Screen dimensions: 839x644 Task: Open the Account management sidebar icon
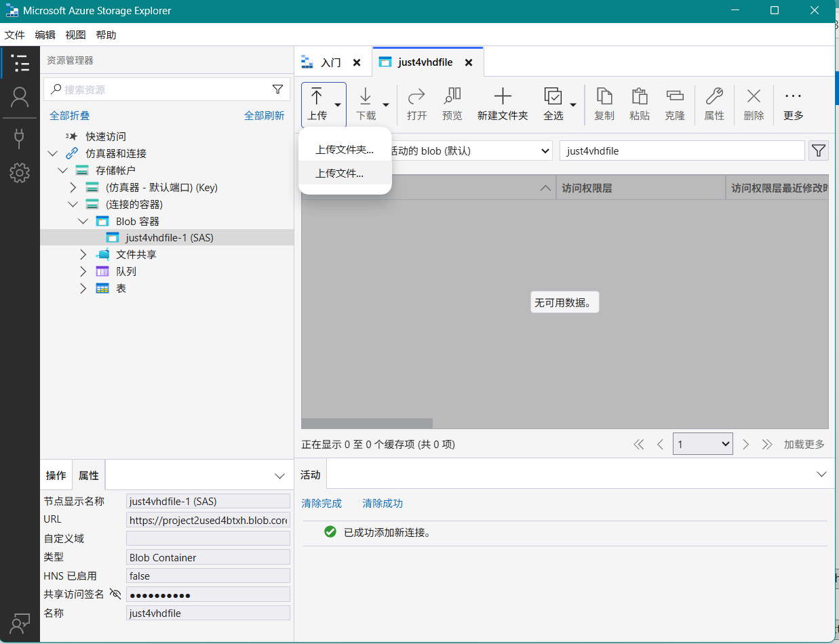[20, 98]
